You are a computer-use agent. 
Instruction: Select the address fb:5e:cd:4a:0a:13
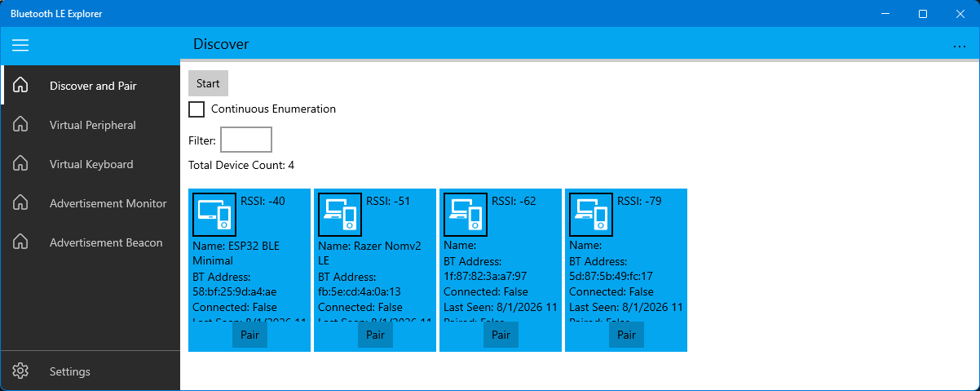click(x=360, y=291)
